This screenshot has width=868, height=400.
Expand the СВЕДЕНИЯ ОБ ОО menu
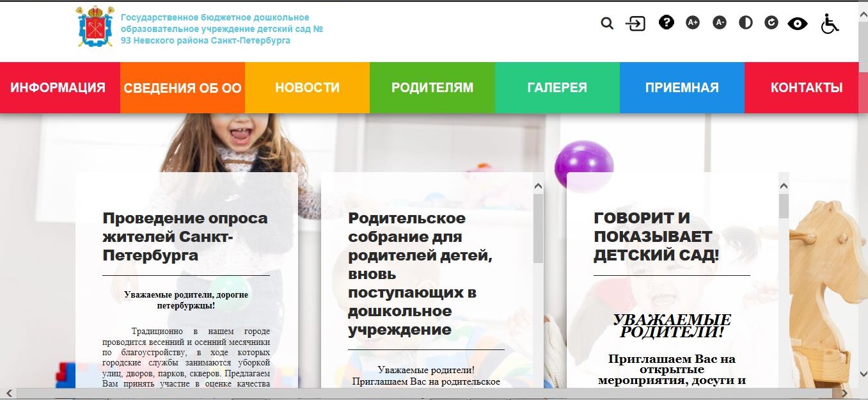(x=182, y=88)
